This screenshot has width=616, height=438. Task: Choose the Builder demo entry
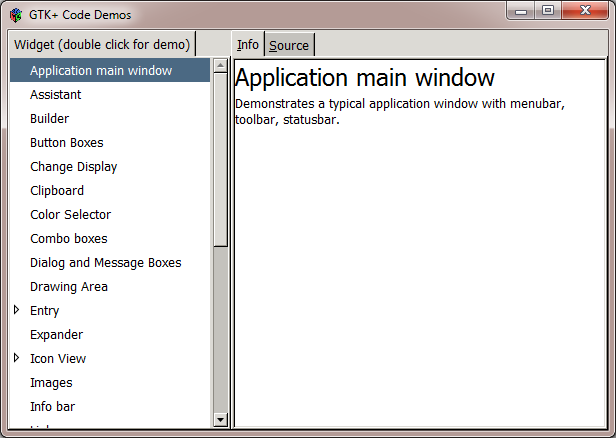coord(50,119)
